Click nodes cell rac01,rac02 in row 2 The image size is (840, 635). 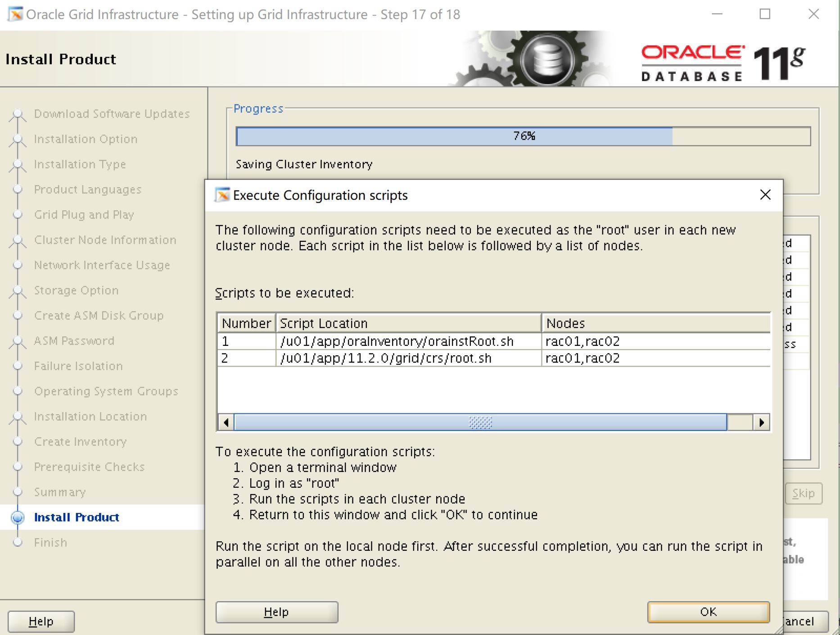pos(656,358)
